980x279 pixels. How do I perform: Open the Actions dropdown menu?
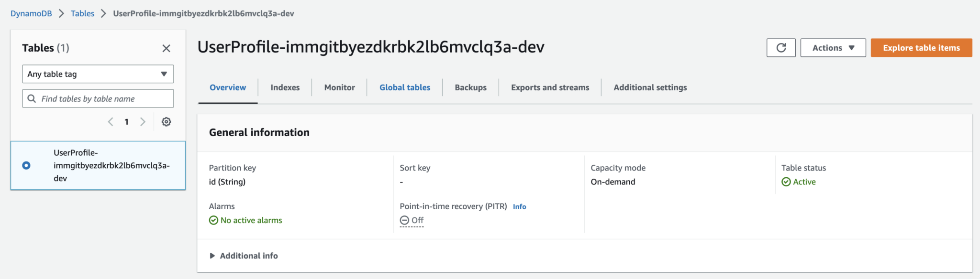[x=833, y=48]
